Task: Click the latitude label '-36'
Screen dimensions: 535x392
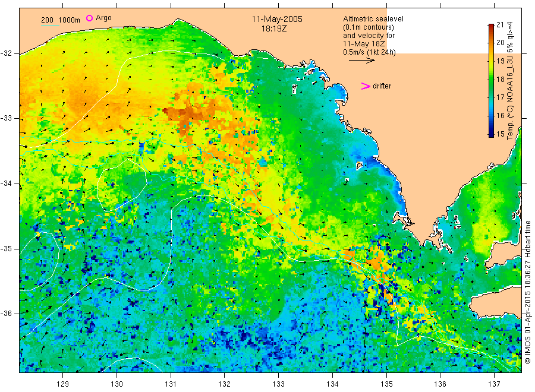Action: [6, 313]
